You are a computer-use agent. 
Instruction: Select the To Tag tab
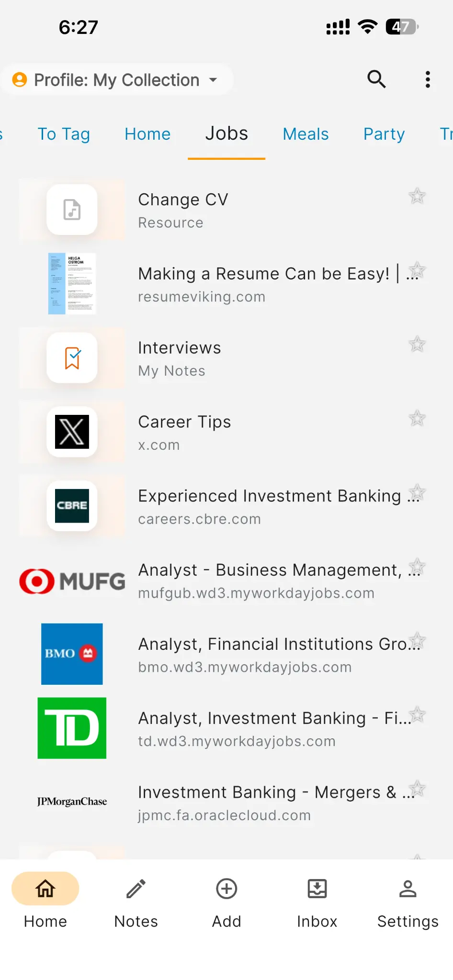pyautogui.click(x=64, y=134)
